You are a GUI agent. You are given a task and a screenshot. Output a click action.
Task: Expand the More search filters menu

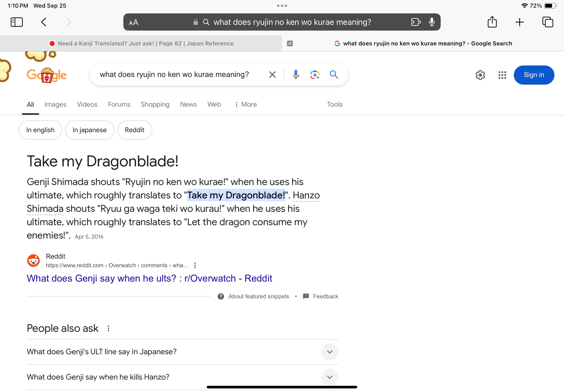coord(246,105)
